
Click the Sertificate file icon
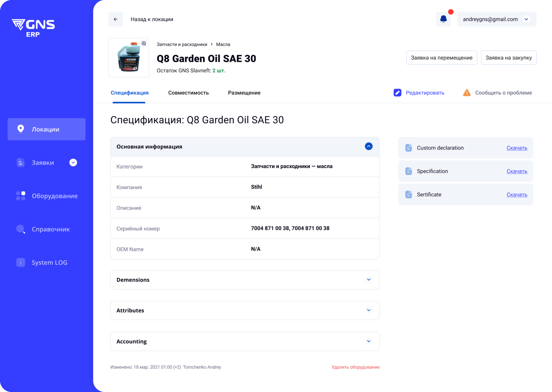tap(408, 194)
